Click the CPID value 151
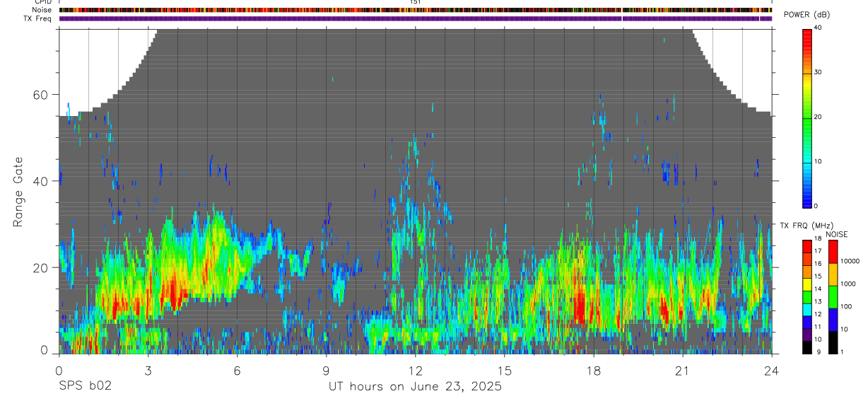 pyautogui.click(x=415, y=2)
